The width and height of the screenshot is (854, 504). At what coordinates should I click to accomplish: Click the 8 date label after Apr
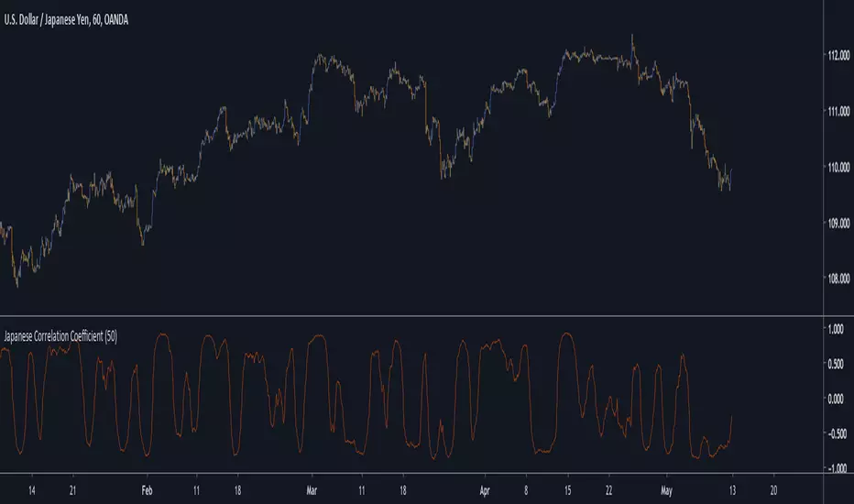click(526, 490)
